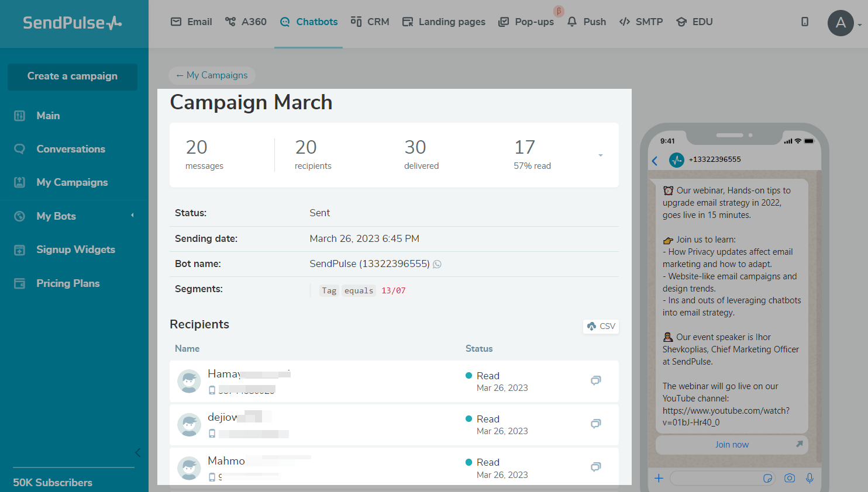Image resolution: width=868 pixels, height=492 pixels.
Task: Click chat icon for Mahmo recipient
Action: tap(595, 467)
